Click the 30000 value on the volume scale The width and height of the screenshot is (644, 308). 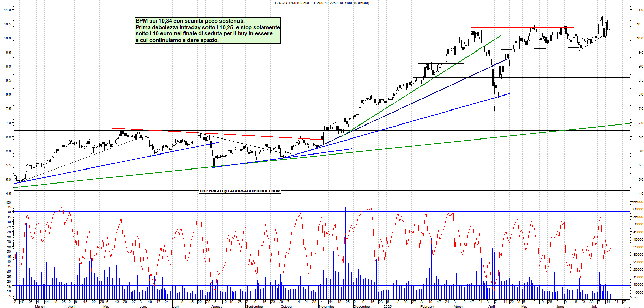[x=638, y=255]
